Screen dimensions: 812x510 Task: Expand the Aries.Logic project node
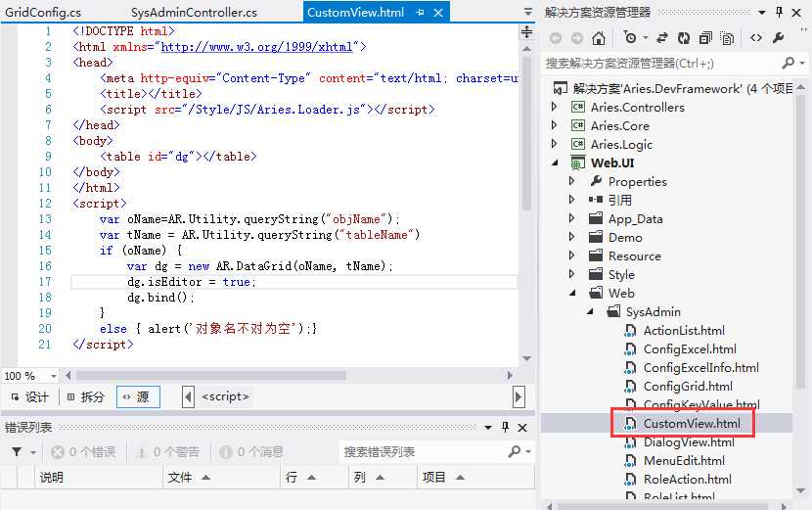(x=554, y=144)
